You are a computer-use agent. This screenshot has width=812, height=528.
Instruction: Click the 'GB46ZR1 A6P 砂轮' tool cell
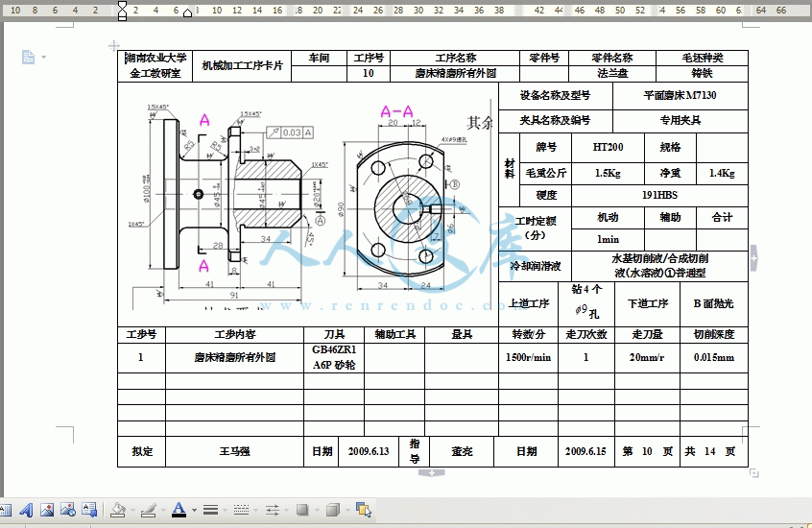334,357
